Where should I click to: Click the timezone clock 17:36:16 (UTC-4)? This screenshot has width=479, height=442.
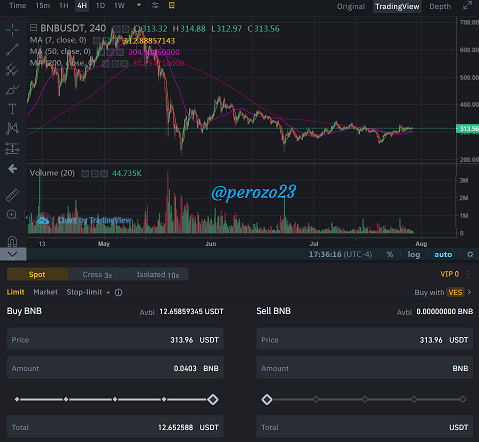point(340,254)
